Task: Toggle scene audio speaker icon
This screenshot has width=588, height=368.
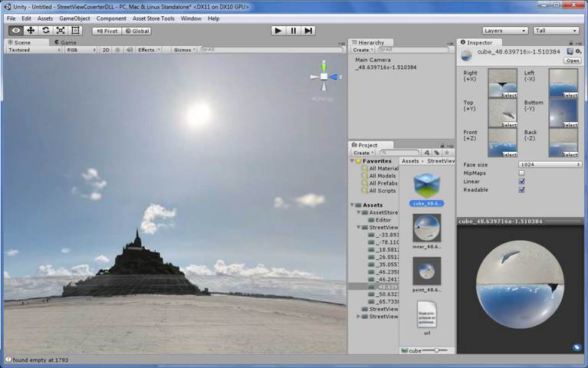Action: coord(129,50)
